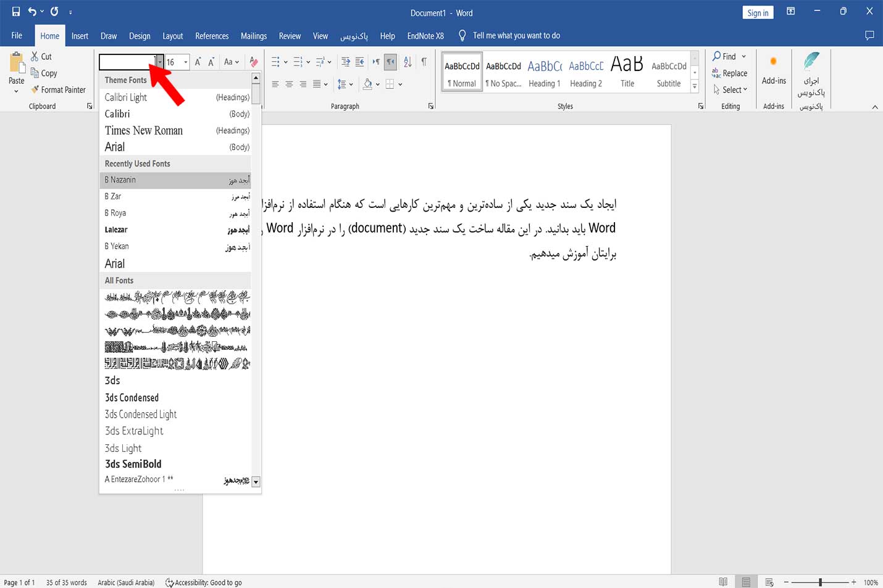Expand the Select dropdown in Editing
883x588 pixels.
pos(745,89)
